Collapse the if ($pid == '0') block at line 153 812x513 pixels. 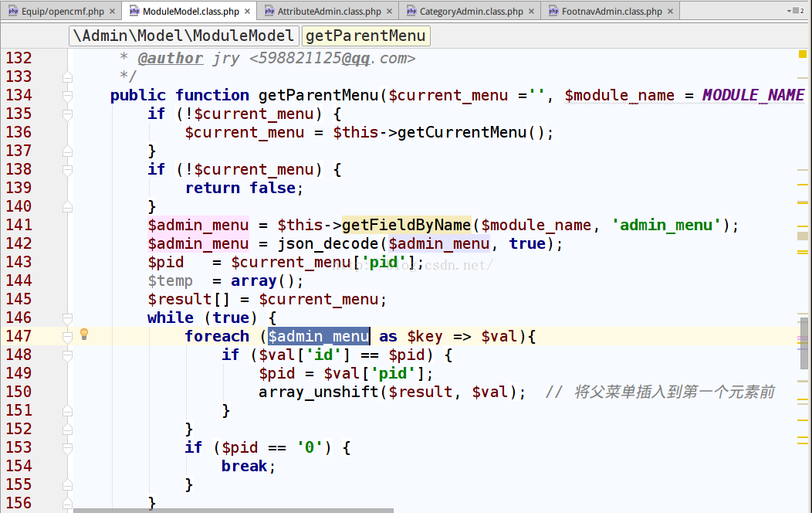pos(67,448)
